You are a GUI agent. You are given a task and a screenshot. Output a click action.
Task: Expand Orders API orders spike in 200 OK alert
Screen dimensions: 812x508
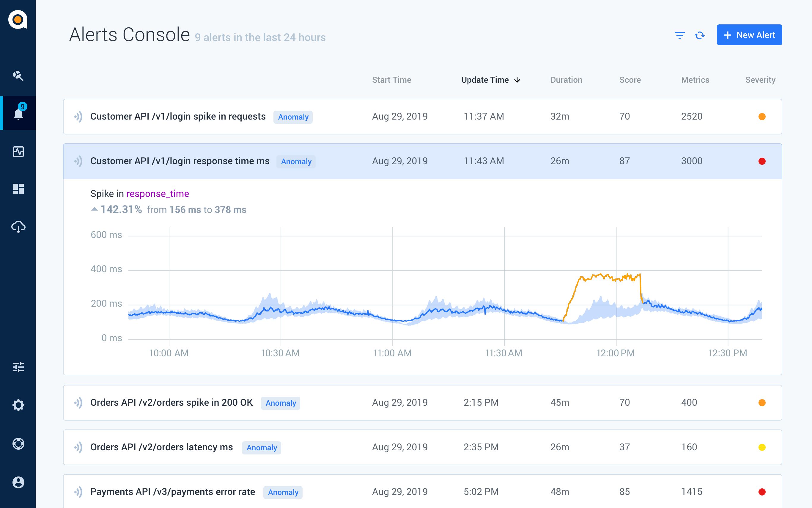click(422, 402)
